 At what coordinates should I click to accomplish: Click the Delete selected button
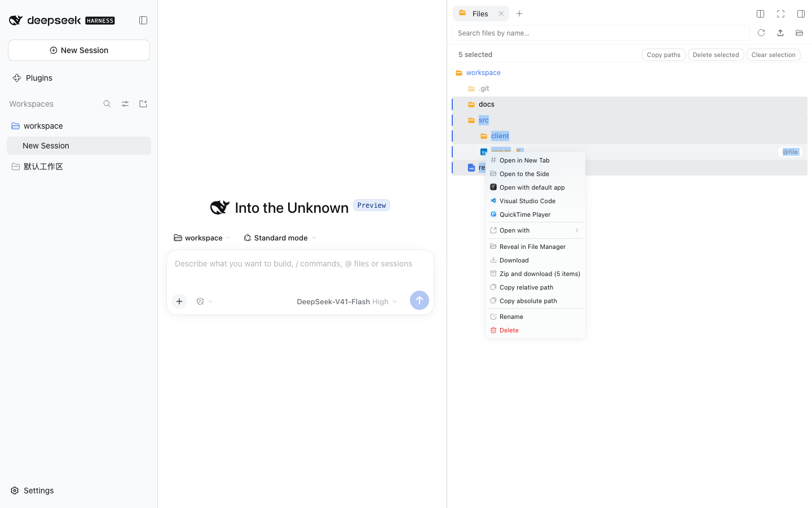pyautogui.click(x=716, y=55)
